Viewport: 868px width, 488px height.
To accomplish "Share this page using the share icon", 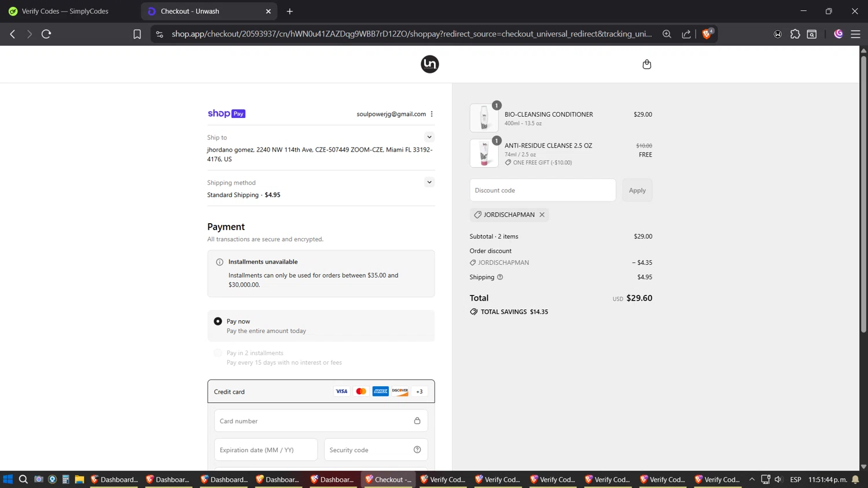I will pyautogui.click(x=686, y=34).
